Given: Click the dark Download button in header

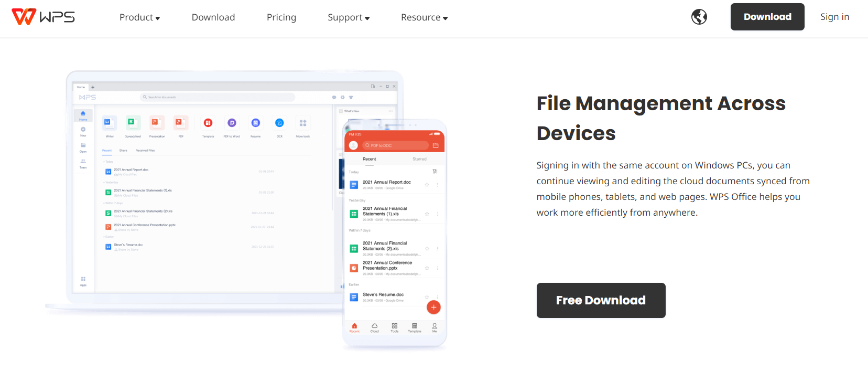Looking at the screenshot, I should 767,17.
